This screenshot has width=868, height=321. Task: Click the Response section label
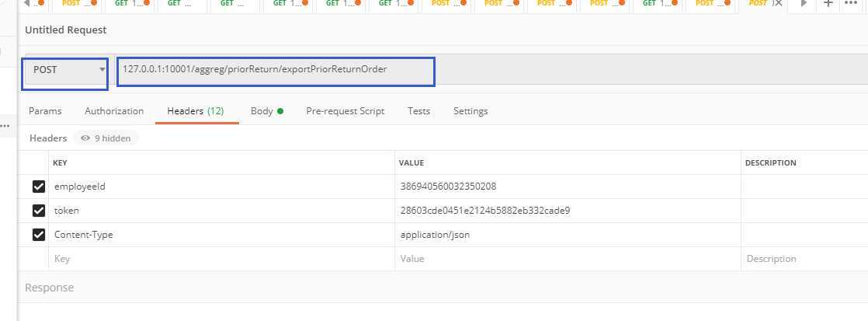tap(49, 288)
